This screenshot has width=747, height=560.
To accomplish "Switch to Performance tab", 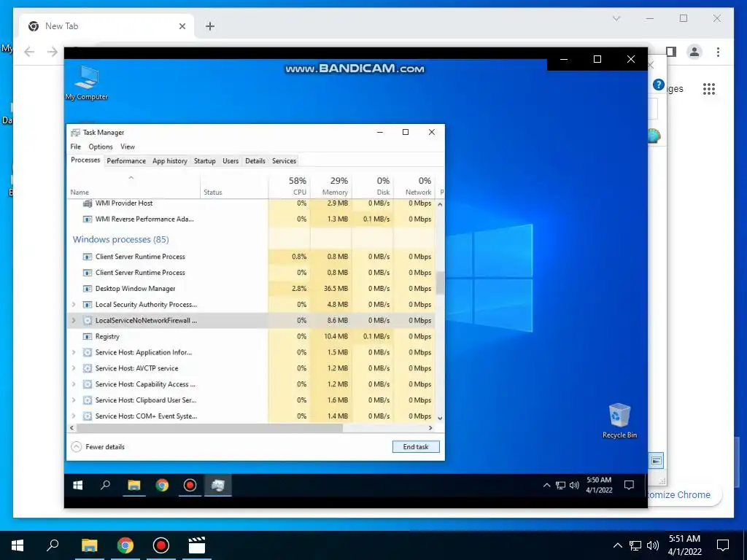I will click(x=126, y=161).
